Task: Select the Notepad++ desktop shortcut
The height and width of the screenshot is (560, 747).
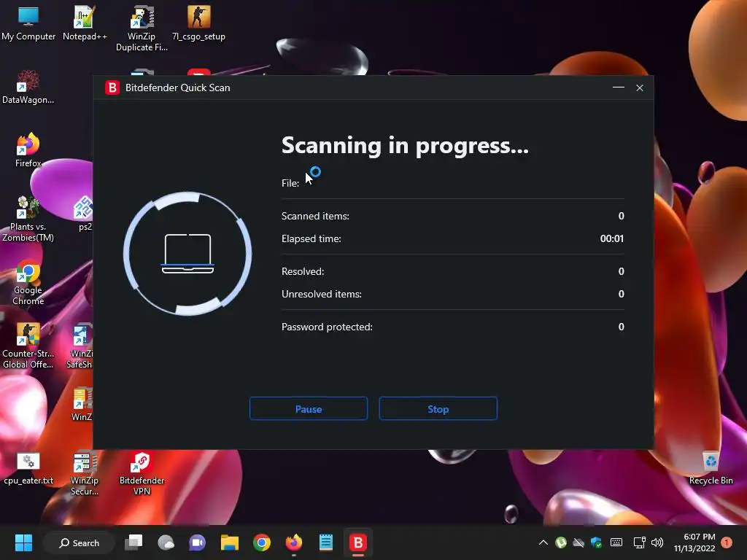Action: pyautogui.click(x=85, y=24)
